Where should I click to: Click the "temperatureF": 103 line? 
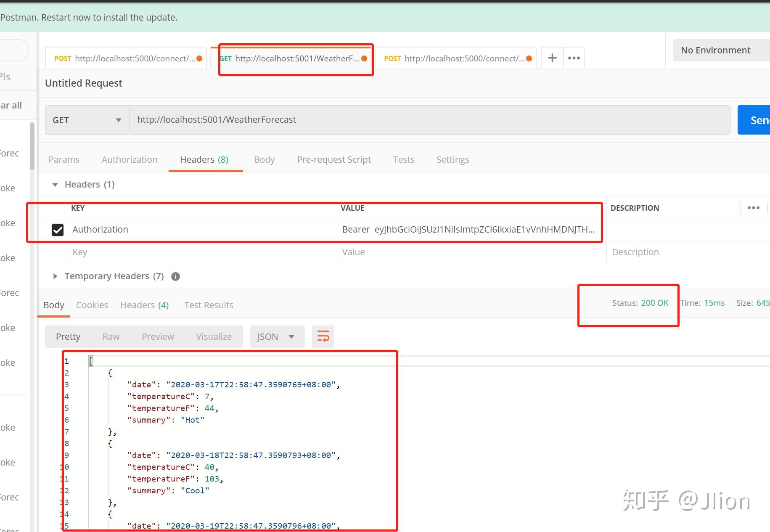(x=175, y=479)
